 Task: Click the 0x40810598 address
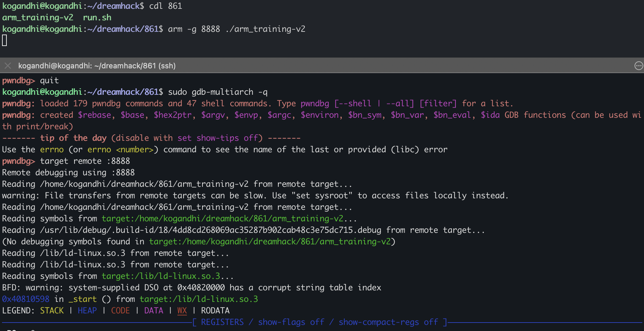point(26,299)
